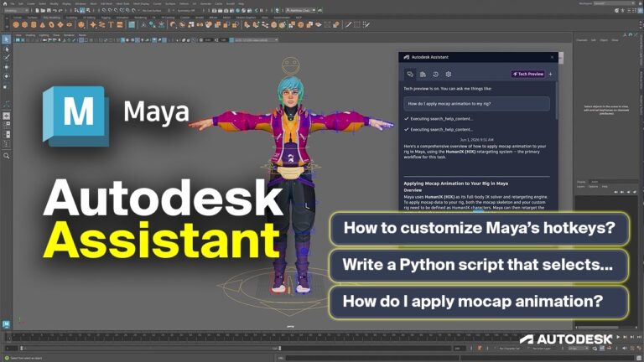Image resolution: width=644 pixels, height=362 pixels.
Task: Open the history icon in Autodesk Assistant
Action: (436, 75)
